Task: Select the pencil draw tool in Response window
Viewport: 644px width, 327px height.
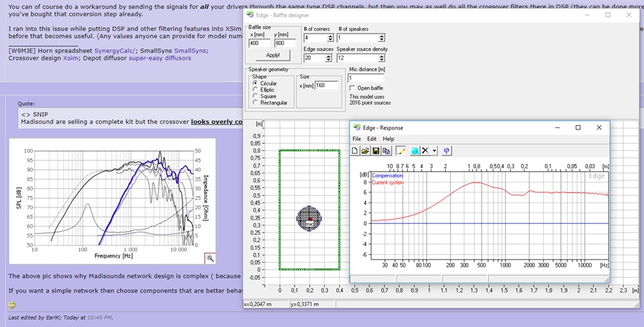Action: (x=401, y=151)
